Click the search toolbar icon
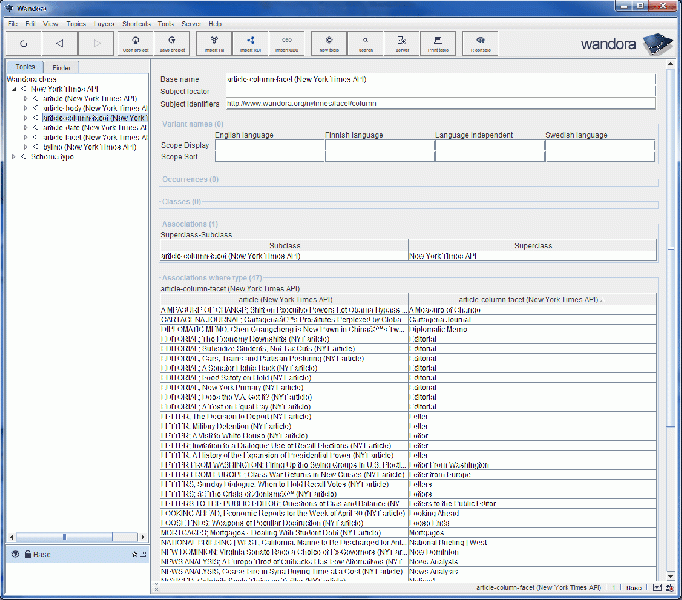Image resolution: width=682 pixels, height=600 pixels. pos(366,44)
